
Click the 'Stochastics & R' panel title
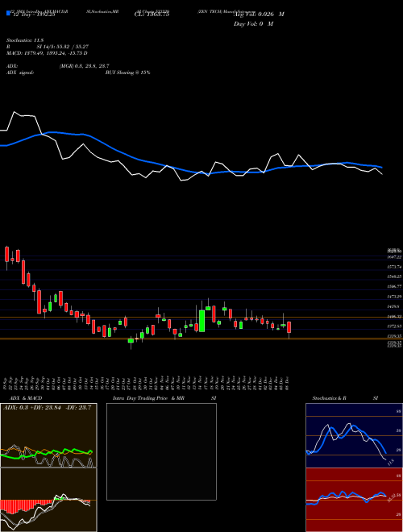329,398
